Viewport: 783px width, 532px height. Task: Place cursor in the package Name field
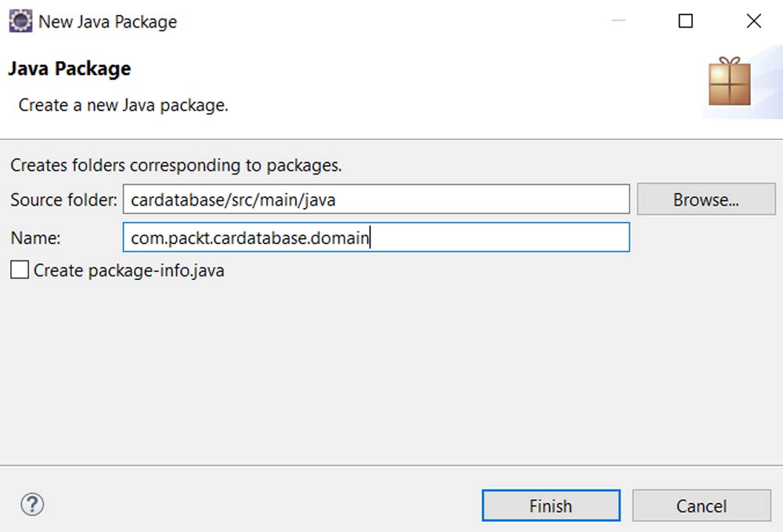[x=376, y=238]
